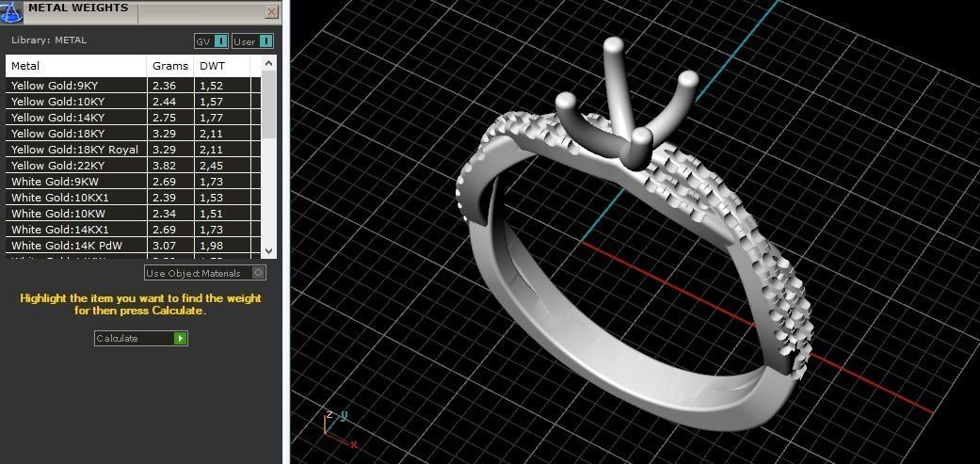Click the four-prong setting head on ring
Screen dimensions: 980x464
point(627,103)
